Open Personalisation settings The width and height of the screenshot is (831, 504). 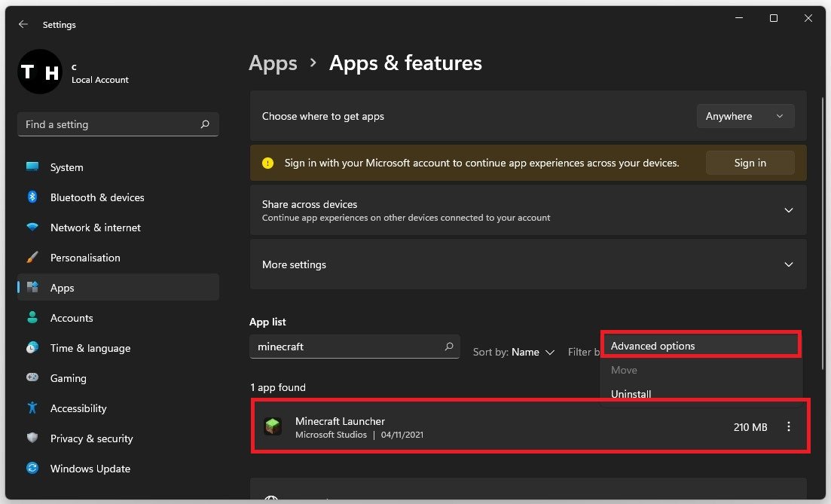(84, 258)
